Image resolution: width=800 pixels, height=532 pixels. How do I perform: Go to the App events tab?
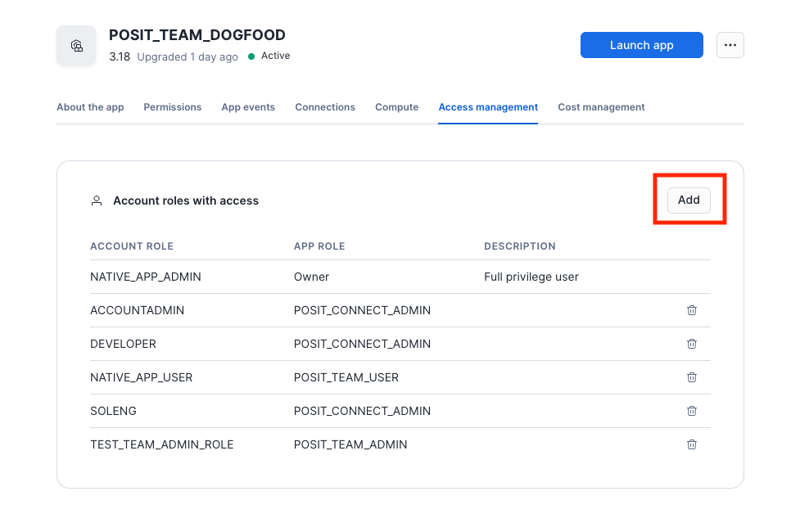tap(248, 107)
